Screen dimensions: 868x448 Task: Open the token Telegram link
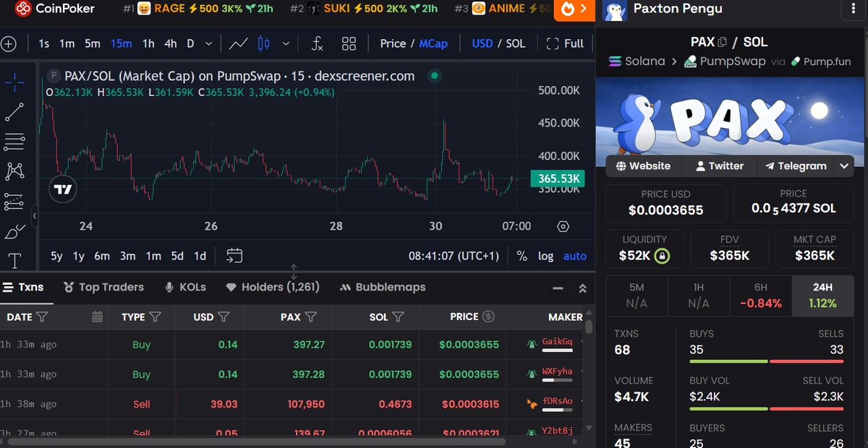coord(796,166)
